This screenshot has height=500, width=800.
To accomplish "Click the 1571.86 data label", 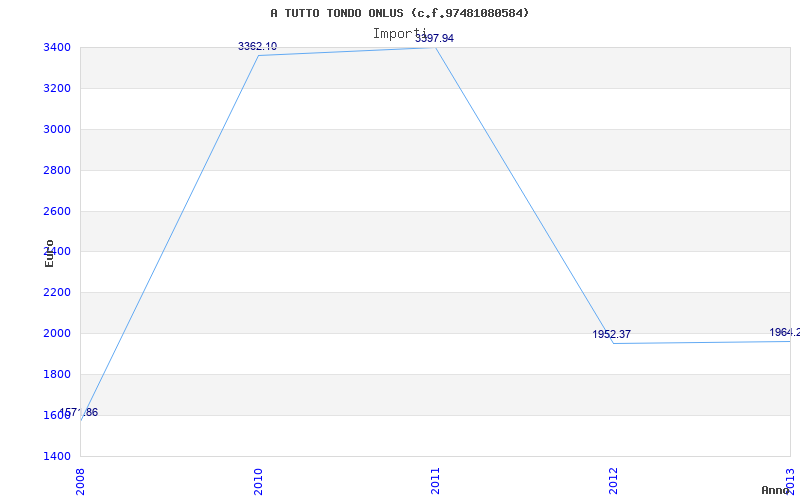I will click(x=79, y=412).
